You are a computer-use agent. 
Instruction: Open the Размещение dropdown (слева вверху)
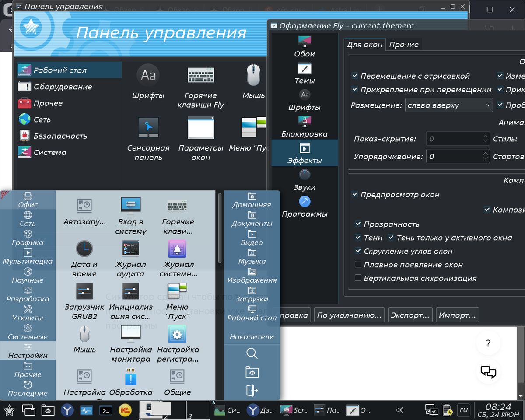click(449, 105)
